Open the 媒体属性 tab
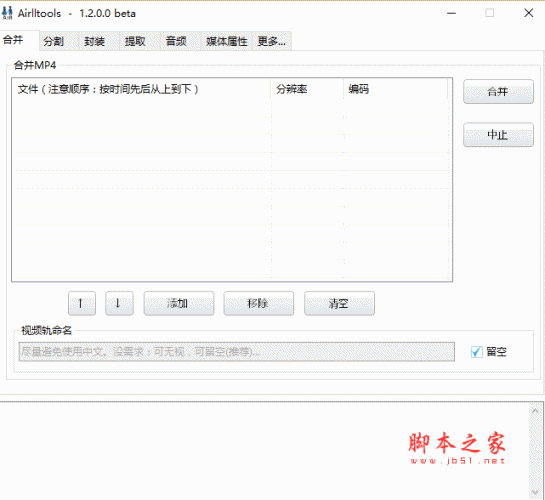 pos(226,41)
